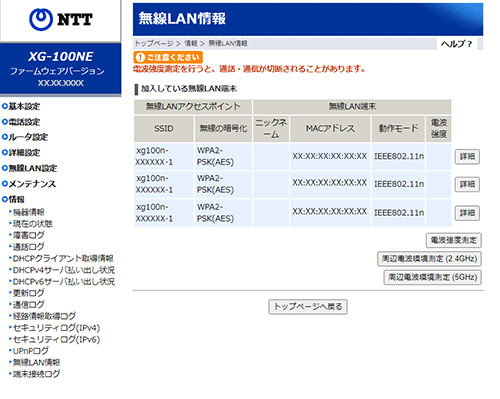
Task: Select ニックネーム column header
Action: pyautogui.click(x=271, y=129)
